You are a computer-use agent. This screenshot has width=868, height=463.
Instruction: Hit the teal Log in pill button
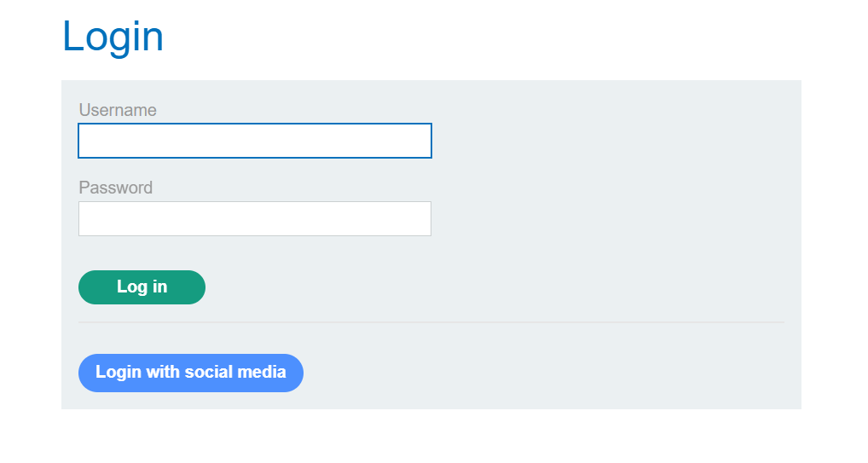pos(142,287)
